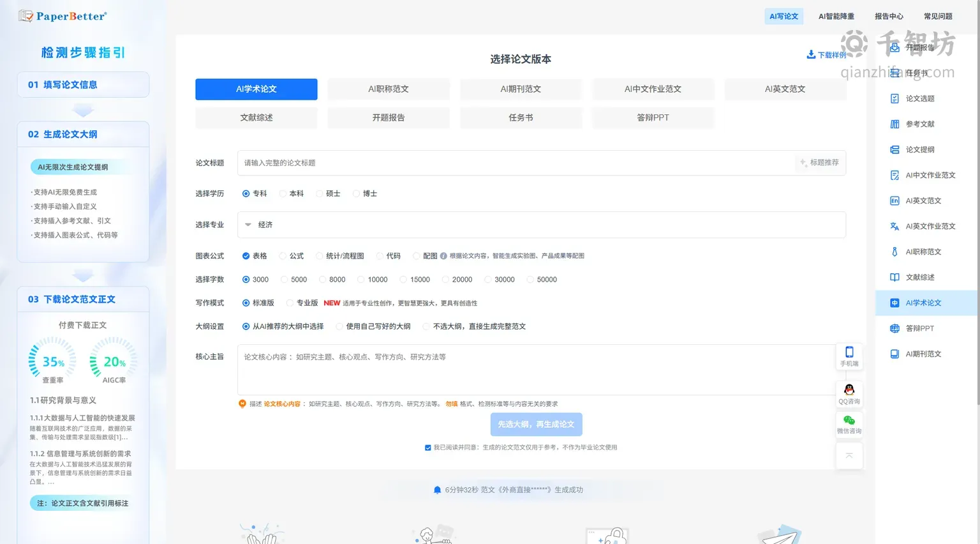Click the 先选大纲，再生成论文 button
This screenshot has width=980, height=544.
[x=536, y=425]
